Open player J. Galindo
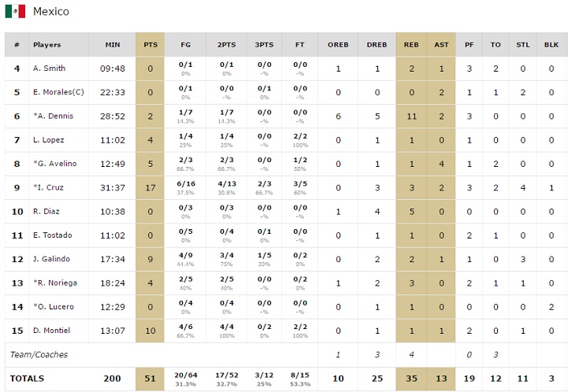The image size is (568, 392). pyautogui.click(x=51, y=259)
